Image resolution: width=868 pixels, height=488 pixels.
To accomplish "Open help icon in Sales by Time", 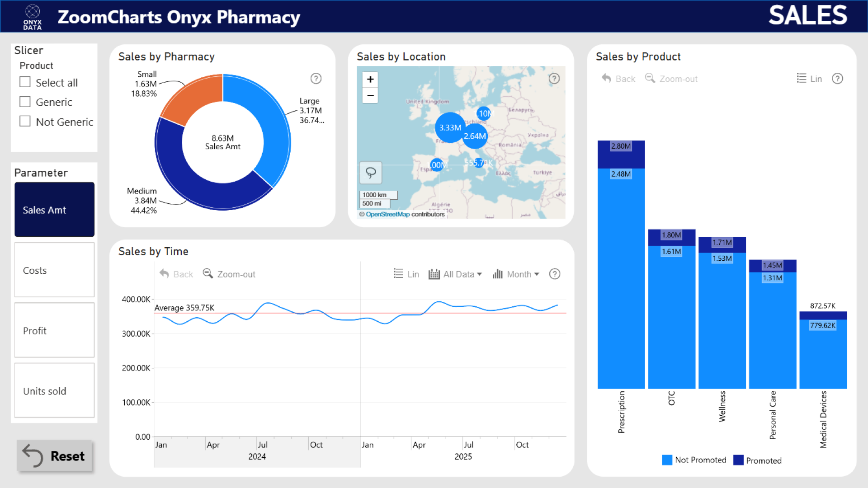I will pyautogui.click(x=555, y=274).
